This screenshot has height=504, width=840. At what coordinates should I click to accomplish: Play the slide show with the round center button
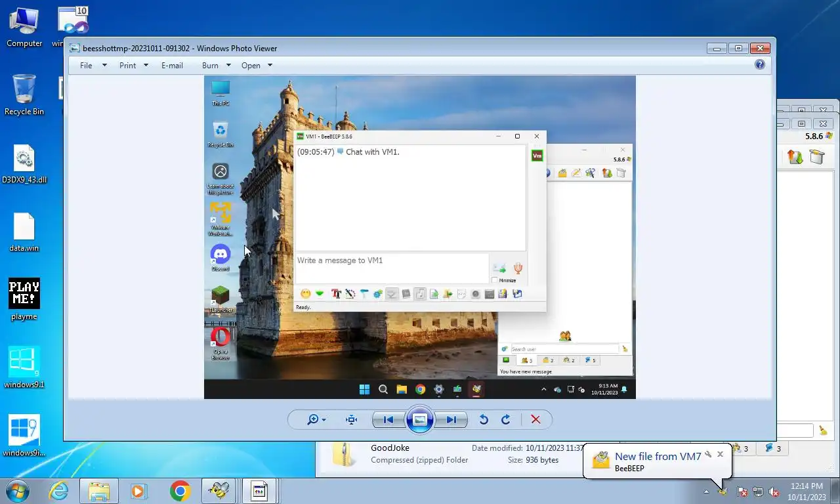coord(420,419)
